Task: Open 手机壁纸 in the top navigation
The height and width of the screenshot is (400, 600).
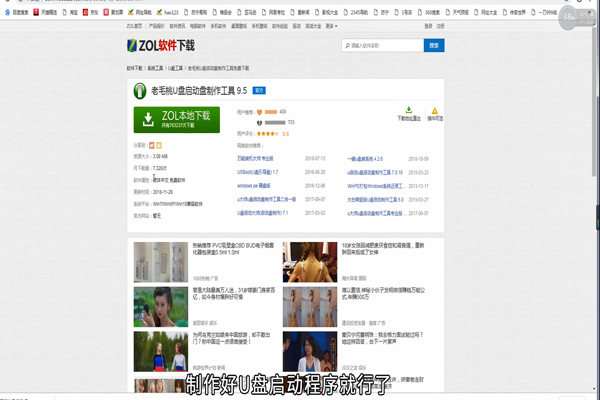Action: click(x=259, y=26)
